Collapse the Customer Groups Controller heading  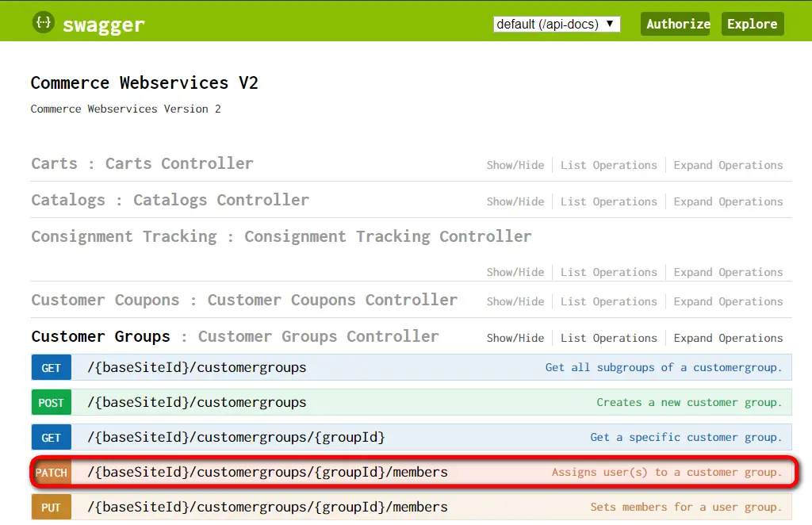click(235, 336)
